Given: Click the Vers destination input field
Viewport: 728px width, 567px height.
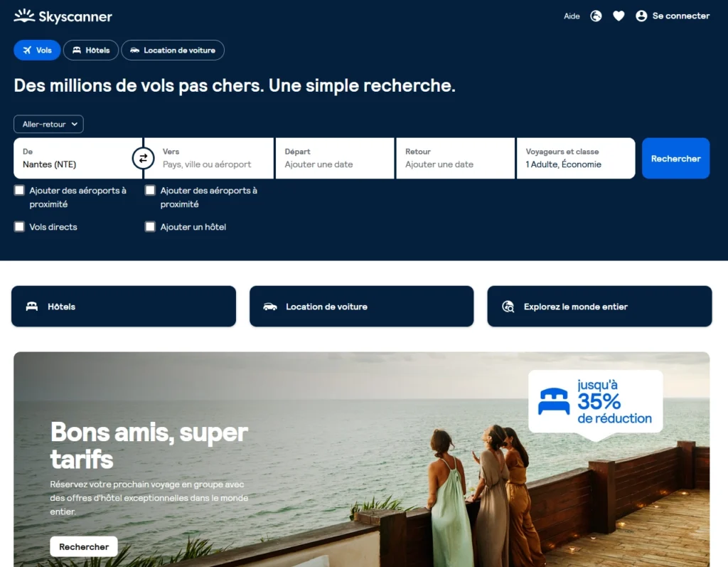Looking at the screenshot, I should 209,159.
